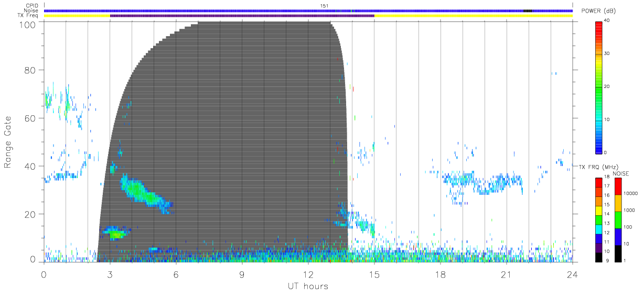The height and width of the screenshot is (297, 644).
Task: Click the green segment of NOISE colorbar
Action: 618,220
